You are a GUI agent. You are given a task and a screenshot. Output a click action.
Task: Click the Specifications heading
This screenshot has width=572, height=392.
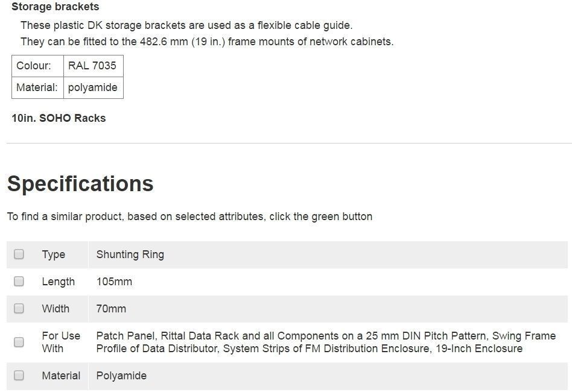(80, 184)
